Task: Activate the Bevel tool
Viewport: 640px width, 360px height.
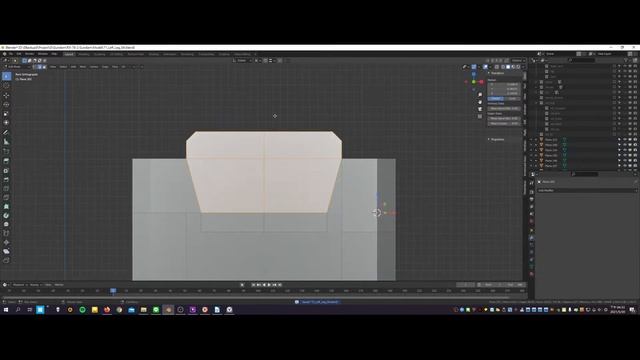Action: click(x=7, y=180)
